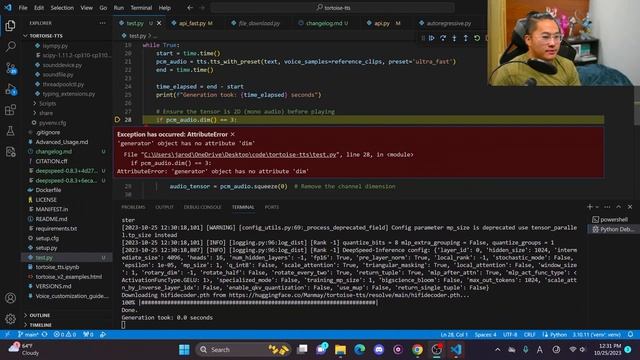
Task: Open Dockerfile in explorer
Action: 48,190
